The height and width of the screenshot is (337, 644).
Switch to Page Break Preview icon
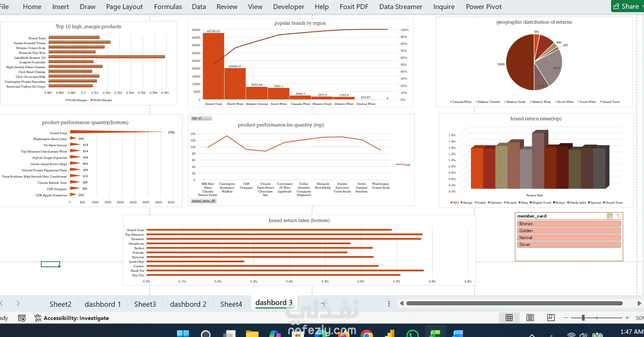point(551,318)
